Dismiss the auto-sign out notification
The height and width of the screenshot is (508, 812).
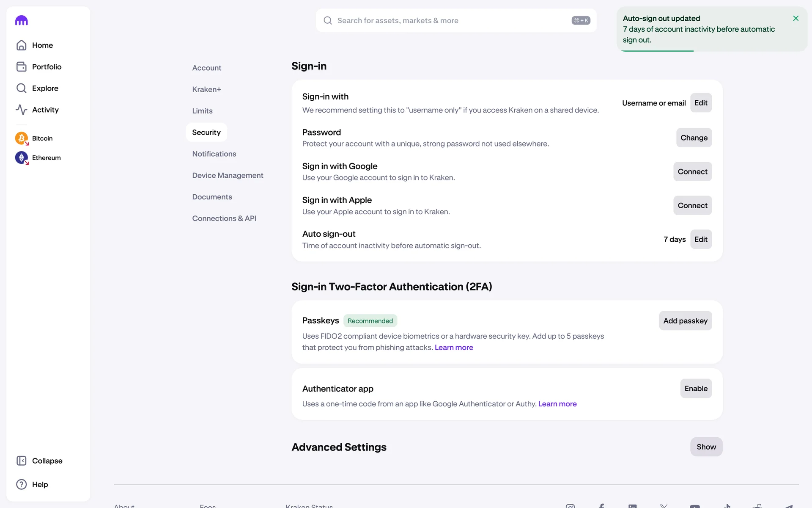pos(796,18)
